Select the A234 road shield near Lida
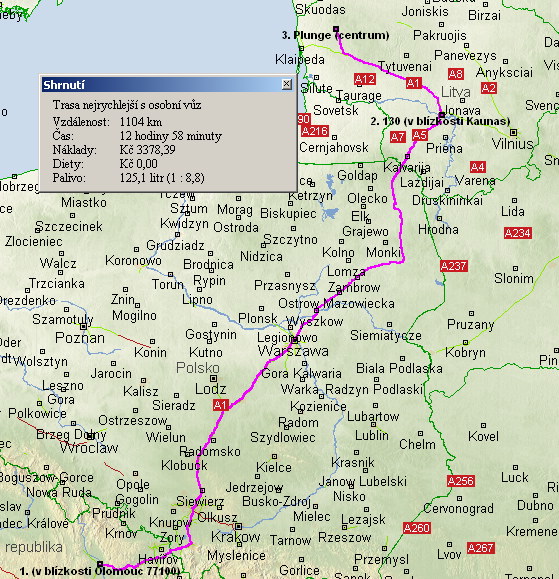Screen dimensions: 559x579 coord(518,233)
